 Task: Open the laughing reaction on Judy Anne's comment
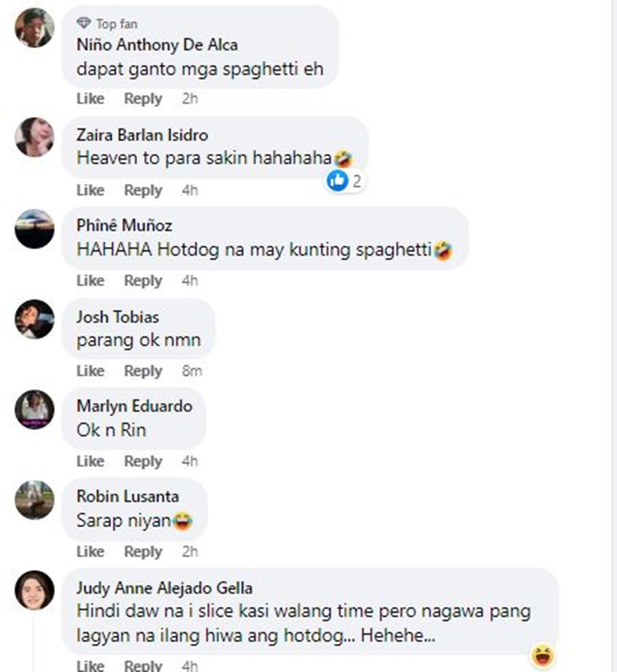click(542, 656)
